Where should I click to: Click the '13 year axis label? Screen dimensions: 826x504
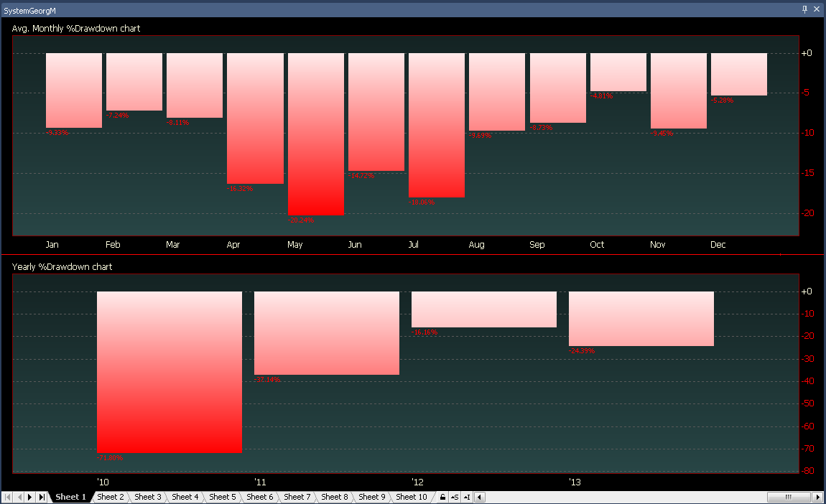tap(575, 482)
